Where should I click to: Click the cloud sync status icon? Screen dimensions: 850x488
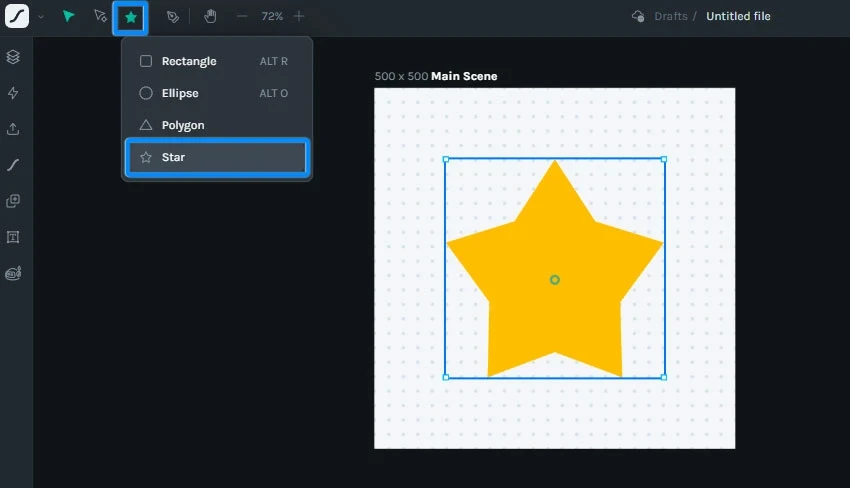(x=638, y=16)
